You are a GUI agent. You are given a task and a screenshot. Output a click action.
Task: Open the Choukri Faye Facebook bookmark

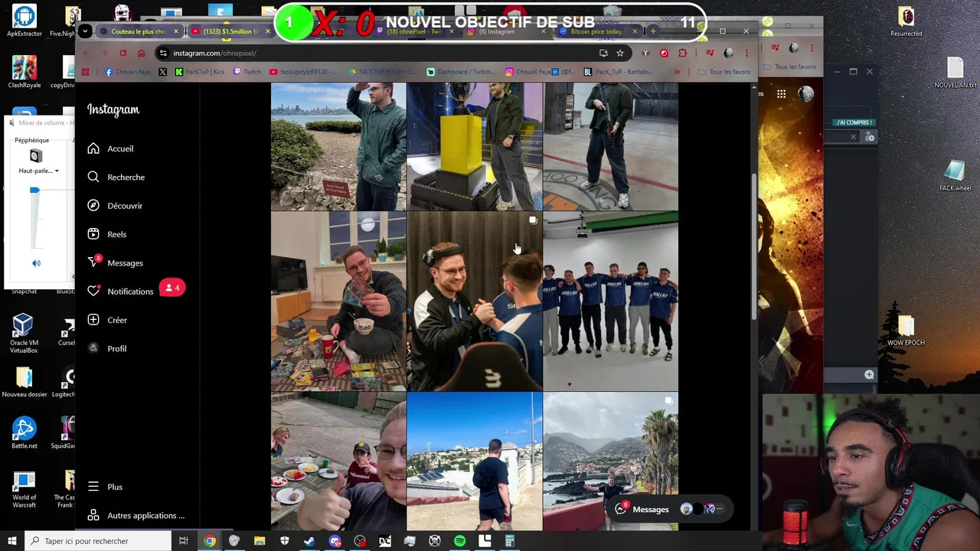pos(129,72)
